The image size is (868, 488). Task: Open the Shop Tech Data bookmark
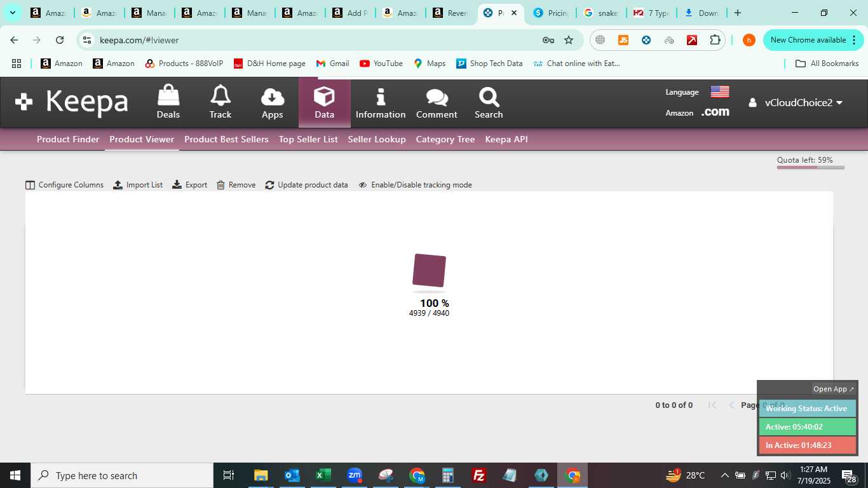[x=489, y=64]
